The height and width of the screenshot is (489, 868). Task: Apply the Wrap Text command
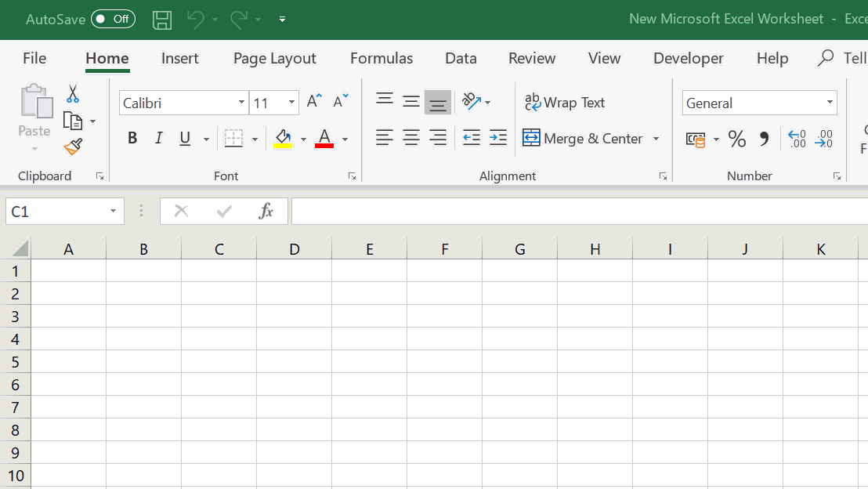coord(565,102)
